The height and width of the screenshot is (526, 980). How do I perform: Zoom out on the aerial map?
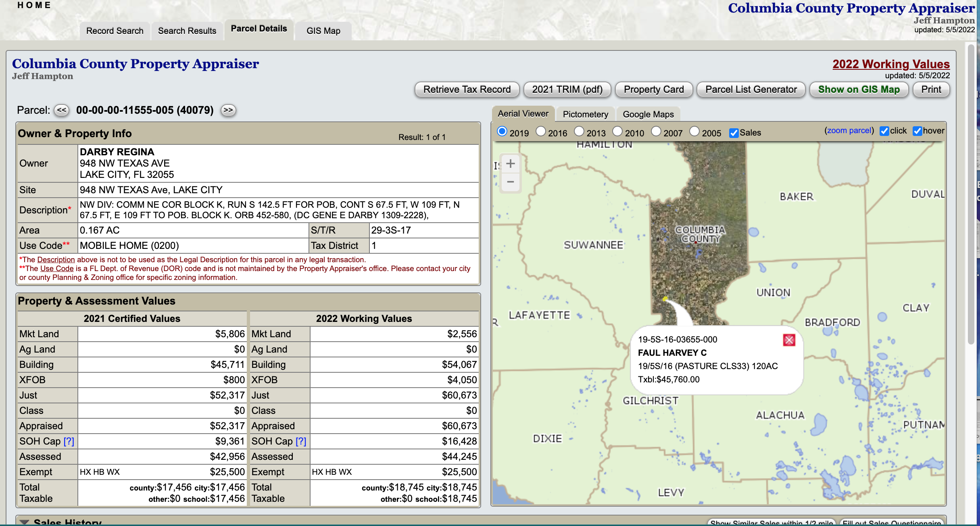coord(511,182)
